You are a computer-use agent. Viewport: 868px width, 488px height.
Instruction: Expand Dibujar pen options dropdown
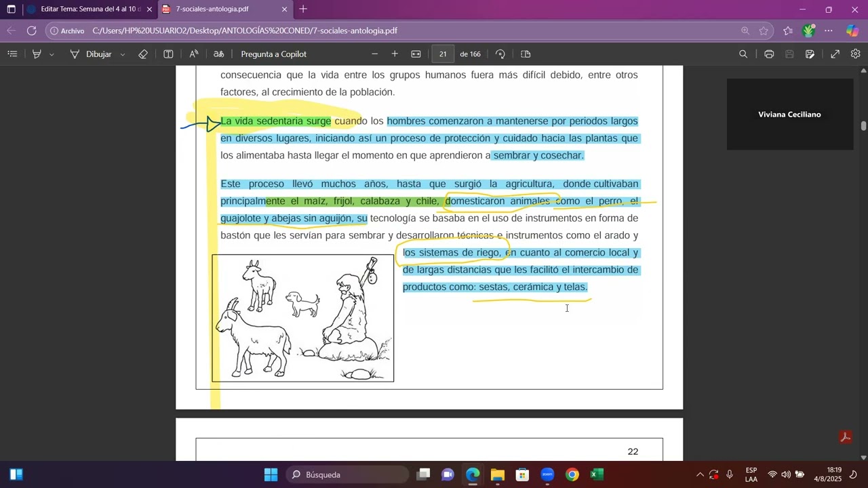(123, 54)
